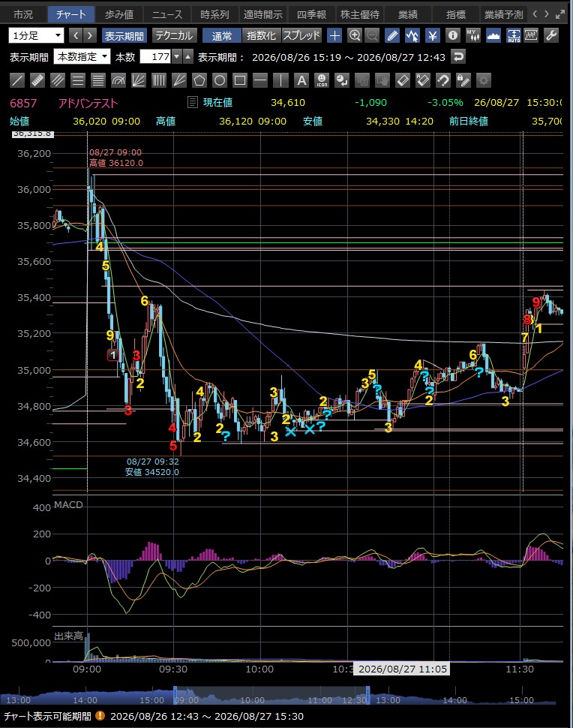Switch to the 市況 tab

coord(23,14)
